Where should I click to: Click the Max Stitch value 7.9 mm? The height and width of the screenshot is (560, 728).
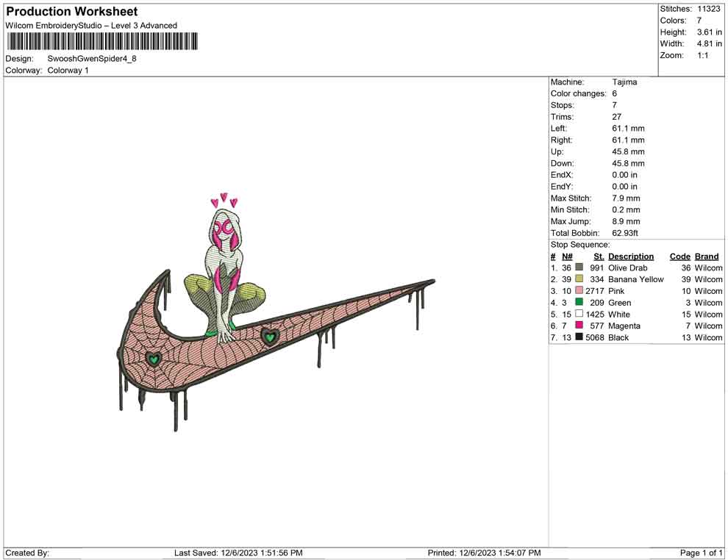point(626,198)
